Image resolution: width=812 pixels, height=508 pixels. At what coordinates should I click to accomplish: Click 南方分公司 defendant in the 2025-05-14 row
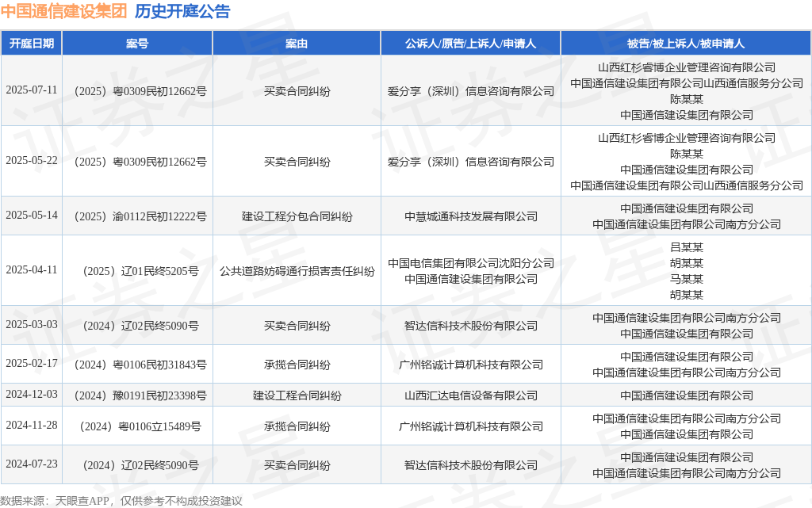tap(687, 224)
